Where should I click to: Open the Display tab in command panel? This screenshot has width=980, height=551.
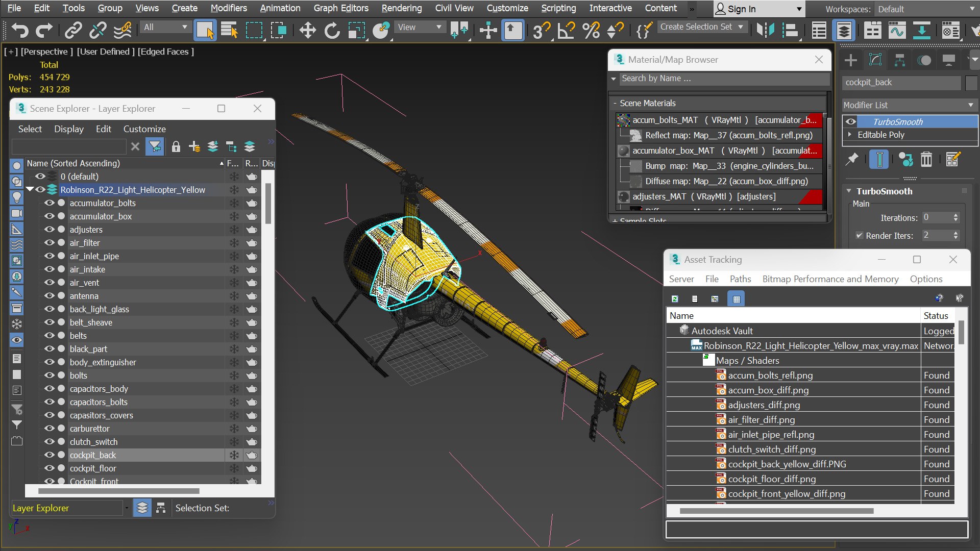(949, 60)
